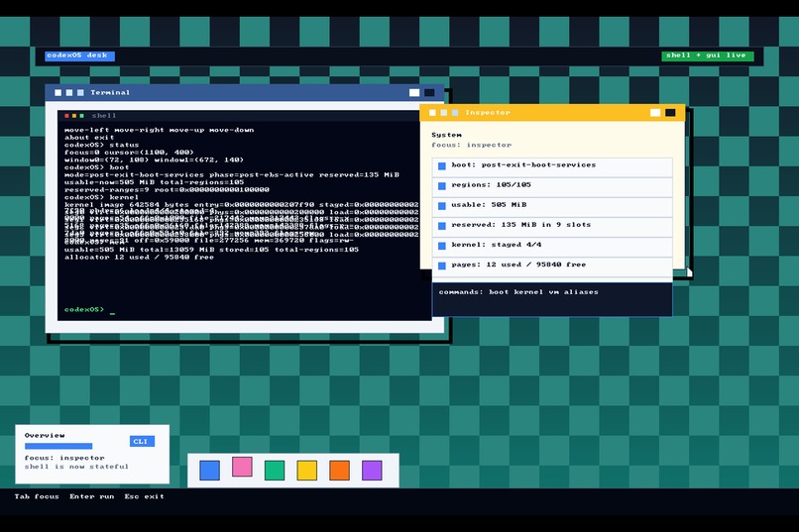Click the Enter run hint in bottom bar
This screenshot has height=532, width=799.
pyautogui.click(x=92, y=496)
